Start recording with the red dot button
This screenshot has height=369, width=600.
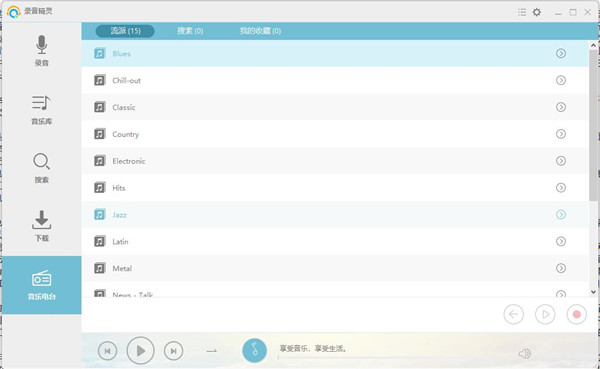[577, 314]
